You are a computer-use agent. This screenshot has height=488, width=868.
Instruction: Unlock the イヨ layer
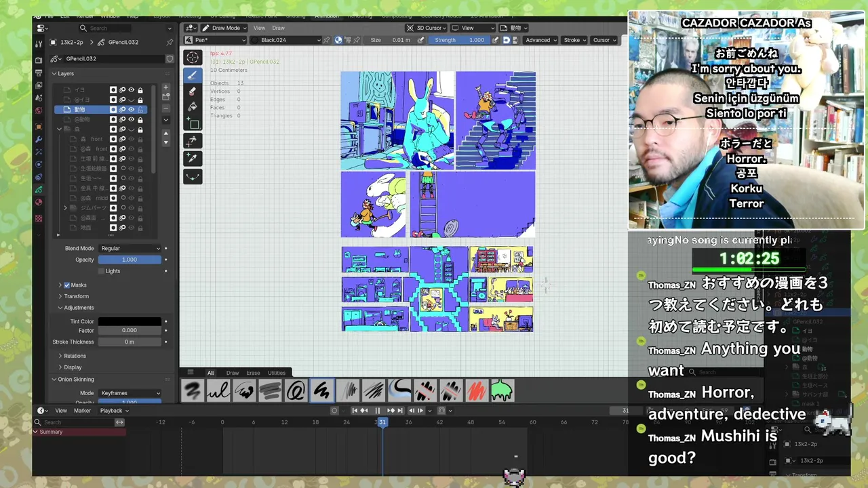140,89
